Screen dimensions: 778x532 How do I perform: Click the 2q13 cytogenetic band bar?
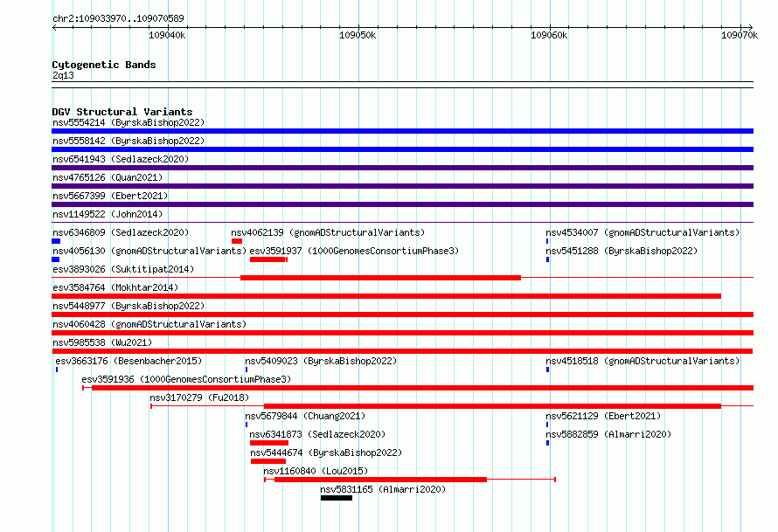click(x=402, y=85)
